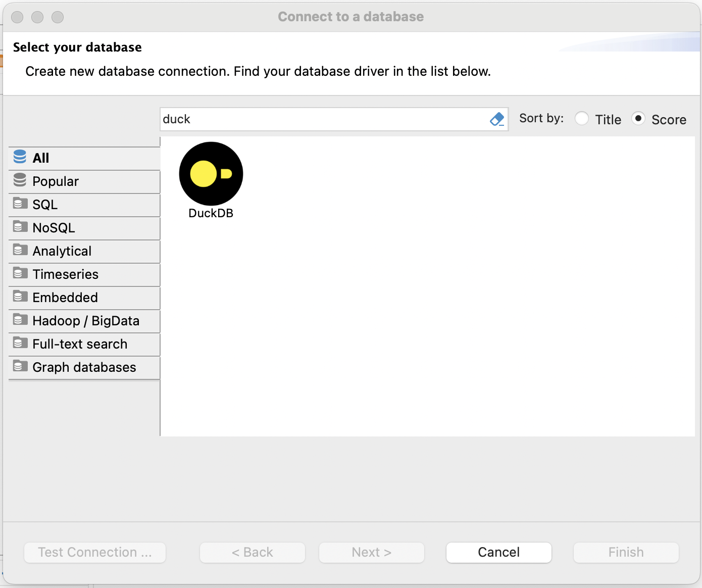Select the DuckDB driver icon
702x588 pixels.
[211, 174]
